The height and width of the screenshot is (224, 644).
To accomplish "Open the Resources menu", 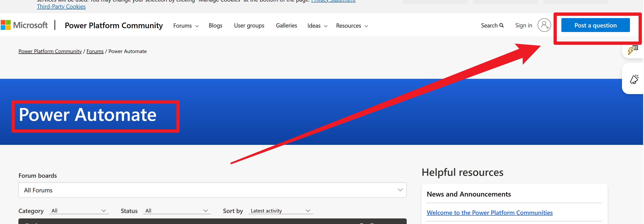I will pyautogui.click(x=352, y=25).
